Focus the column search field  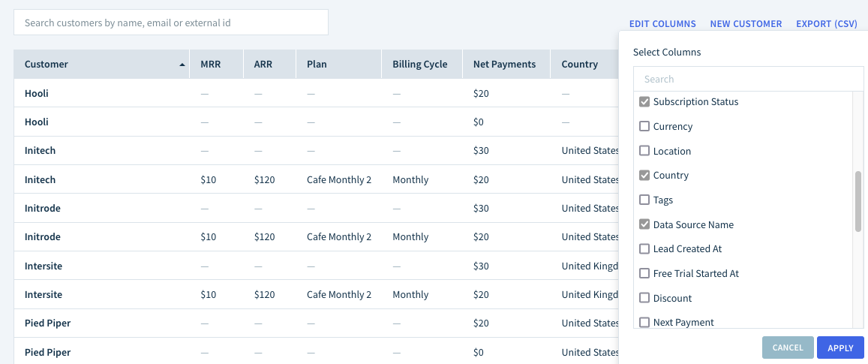point(749,80)
